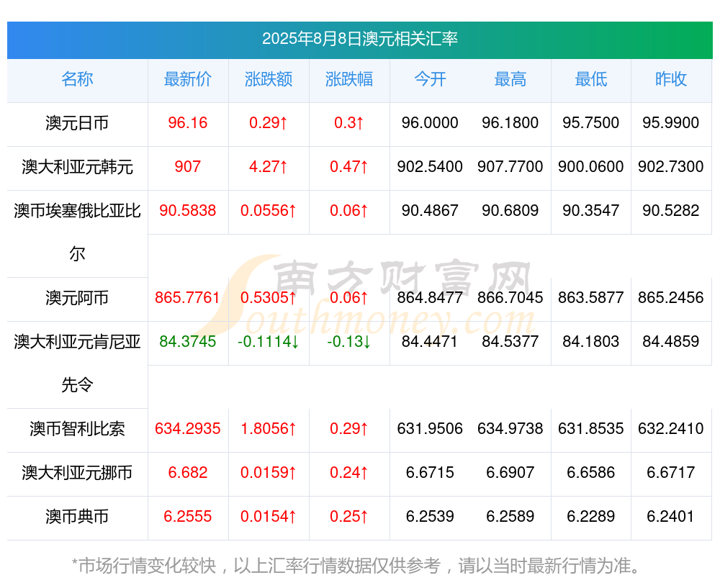Click the 澳大利亚元挪币 row name
The height and width of the screenshot is (588, 720).
77,472
